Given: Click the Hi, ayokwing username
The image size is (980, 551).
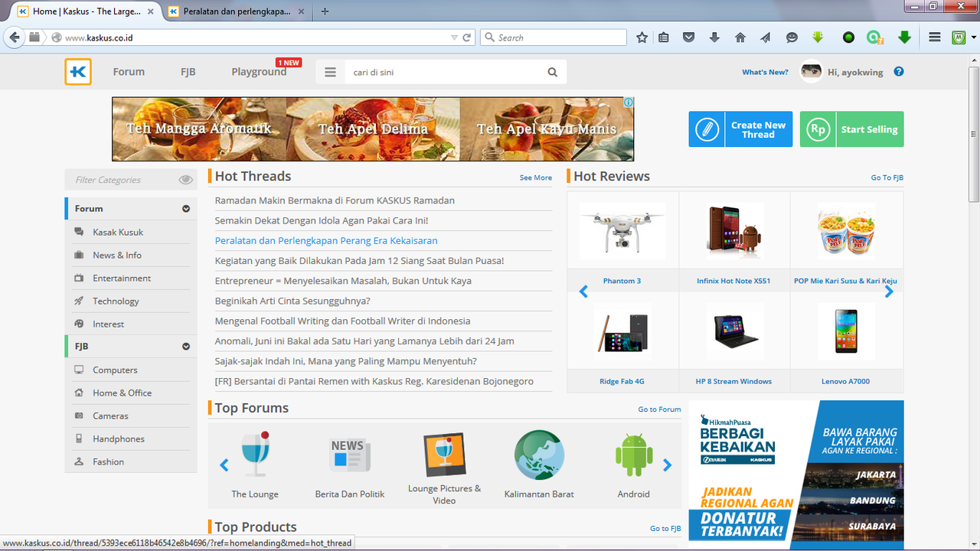Looking at the screenshot, I should [855, 72].
